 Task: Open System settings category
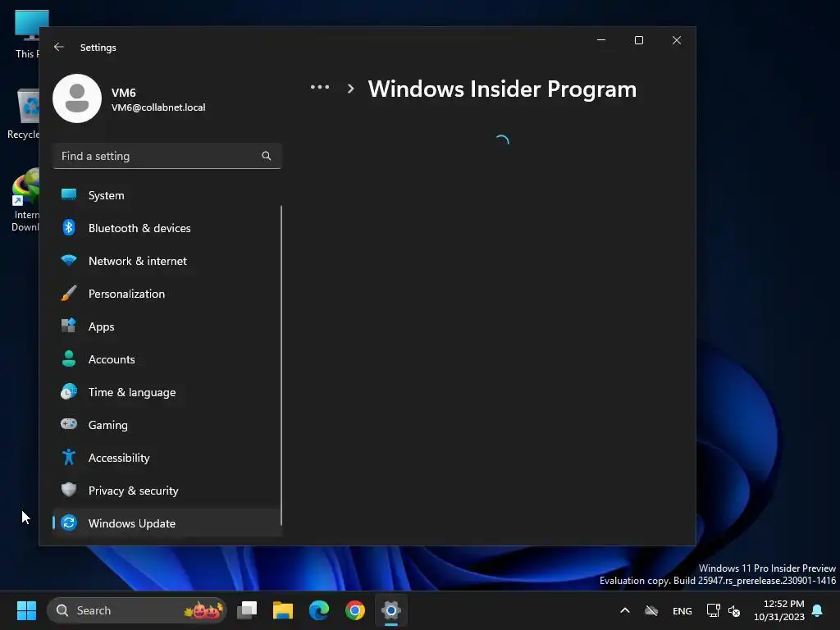click(x=167, y=195)
